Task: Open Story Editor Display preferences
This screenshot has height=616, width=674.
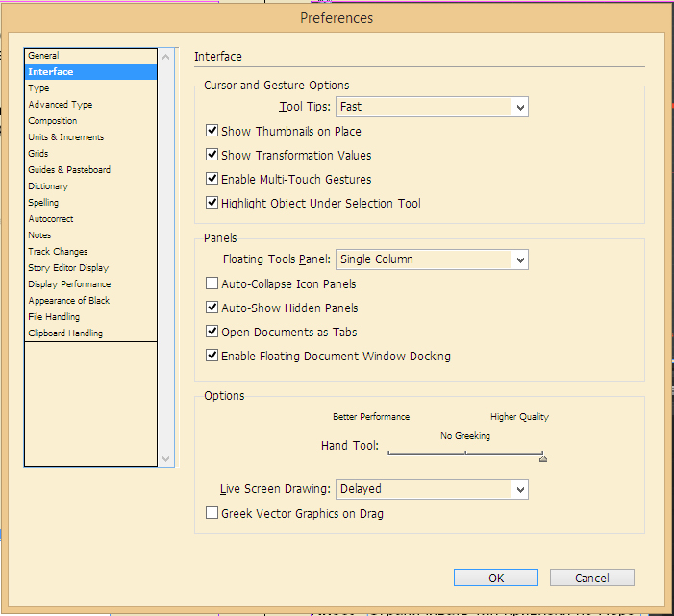Action: coord(90,267)
